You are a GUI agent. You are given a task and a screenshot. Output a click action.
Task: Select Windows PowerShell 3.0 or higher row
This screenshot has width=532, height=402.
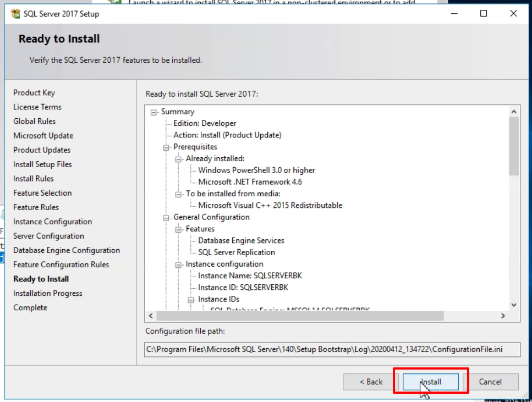coord(256,170)
